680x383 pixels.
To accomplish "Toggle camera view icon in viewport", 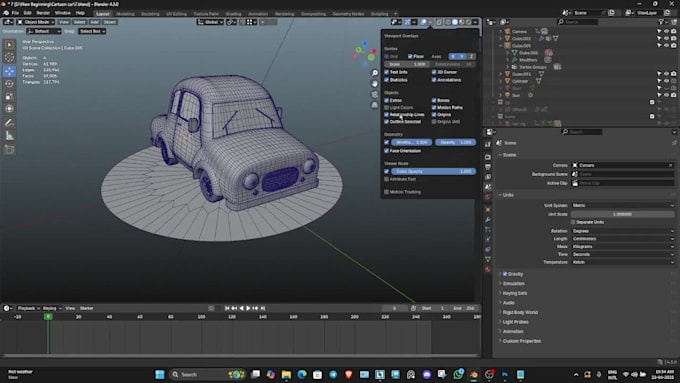I will coord(375,94).
